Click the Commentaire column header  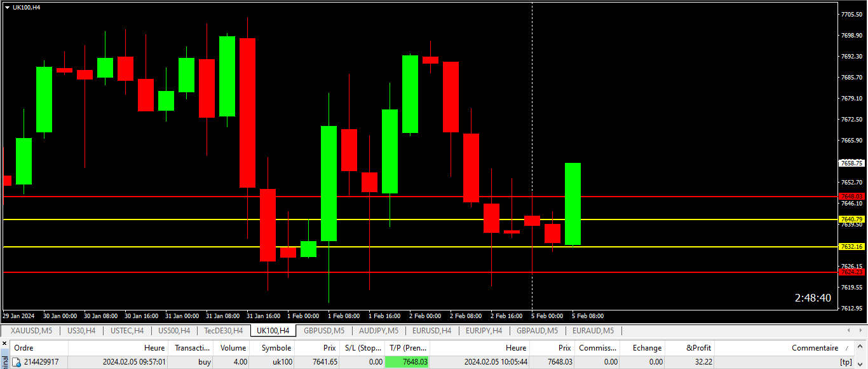[814, 348]
